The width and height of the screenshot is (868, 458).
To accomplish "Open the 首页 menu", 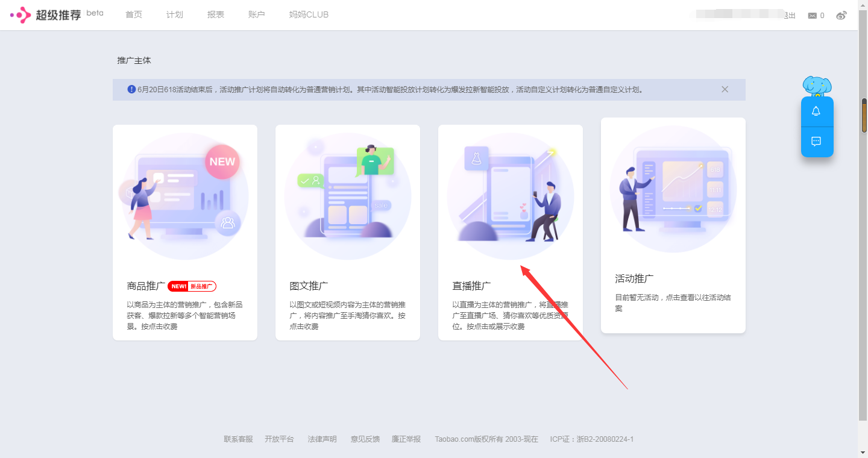I will [134, 14].
